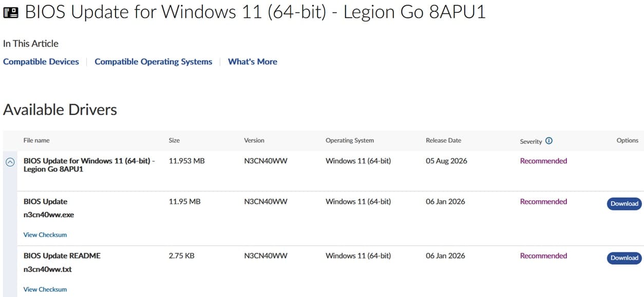This screenshot has width=644, height=297.
Task: Collapse the Legion Go 8APU1 driver row chevron
Action: 10,161
